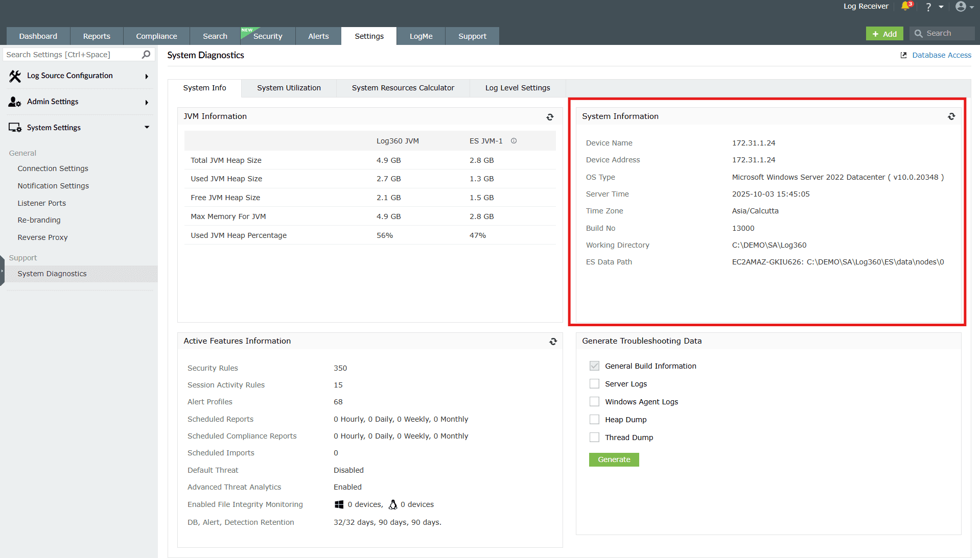This screenshot has width=980, height=558.
Task: Open Reverse Proxy in sidebar
Action: click(42, 237)
